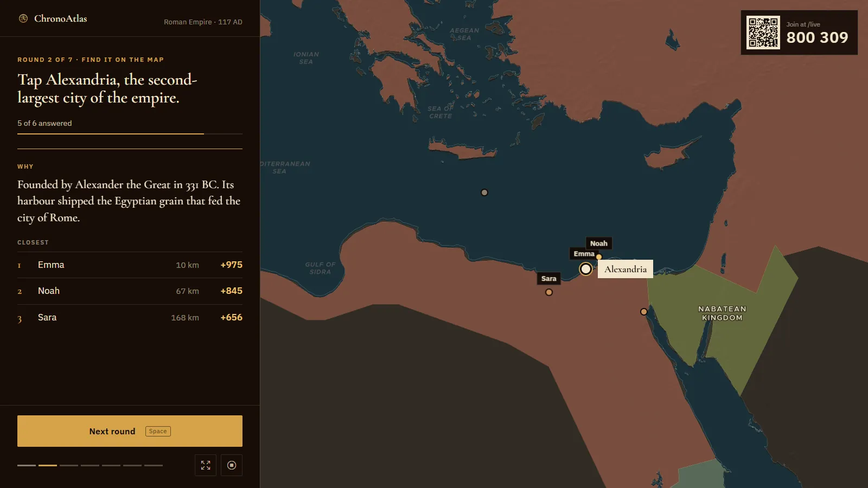Select Sara's row in the closest list
868x488 pixels.
click(130, 318)
